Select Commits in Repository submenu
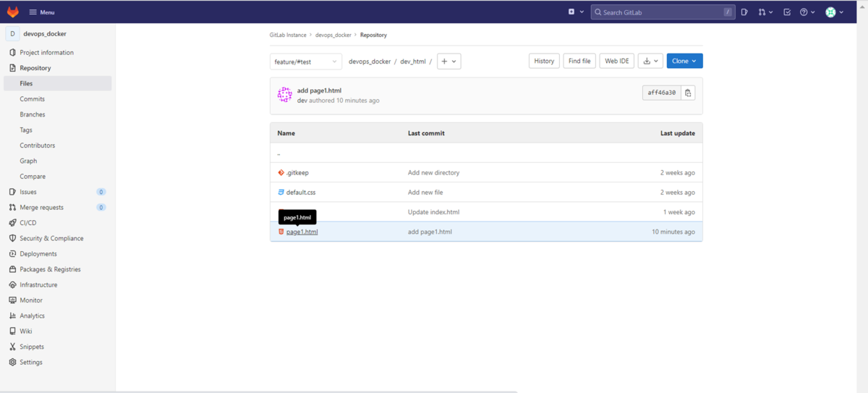This screenshot has height=393, width=868. [32, 99]
